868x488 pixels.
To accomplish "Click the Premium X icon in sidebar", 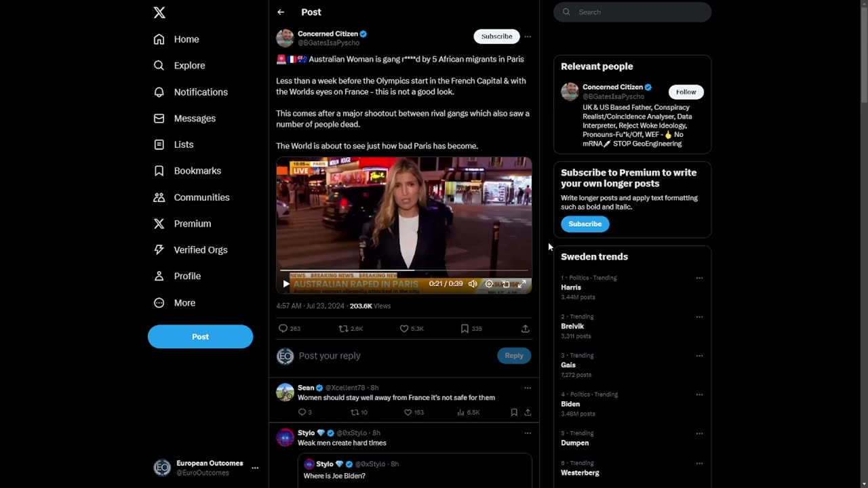I will click(159, 224).
